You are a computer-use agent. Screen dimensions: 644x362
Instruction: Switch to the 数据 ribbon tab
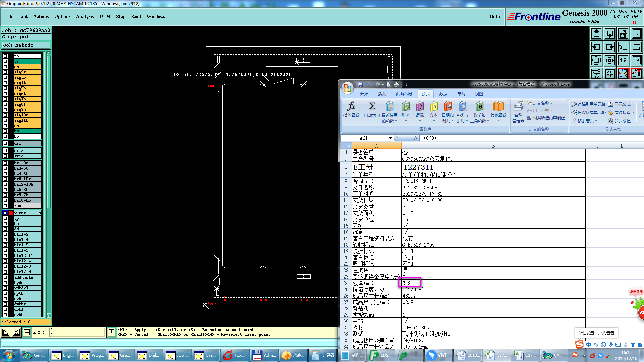tap(443, 94)
